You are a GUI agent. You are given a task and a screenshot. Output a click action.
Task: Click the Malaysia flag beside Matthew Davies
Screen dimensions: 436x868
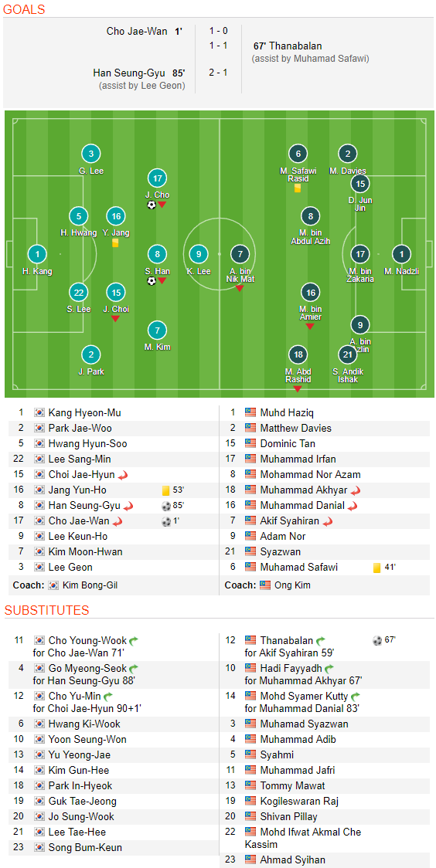[250, 428]
